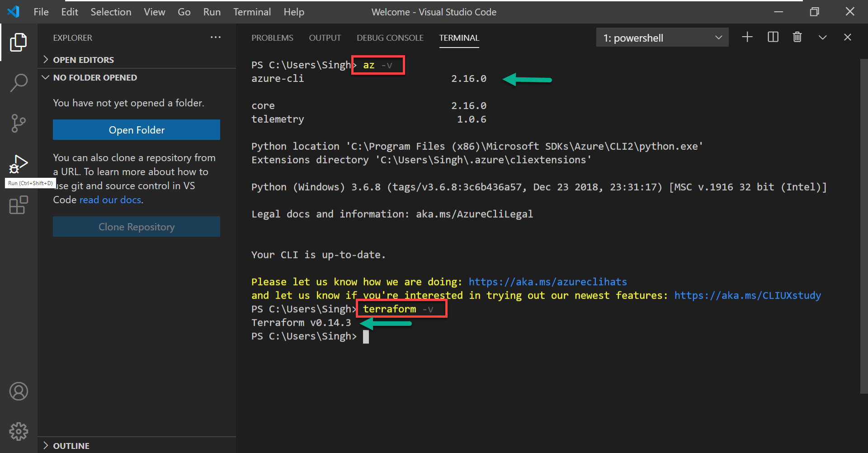Create a new terminal with plus icon

(x=747, y=37)
